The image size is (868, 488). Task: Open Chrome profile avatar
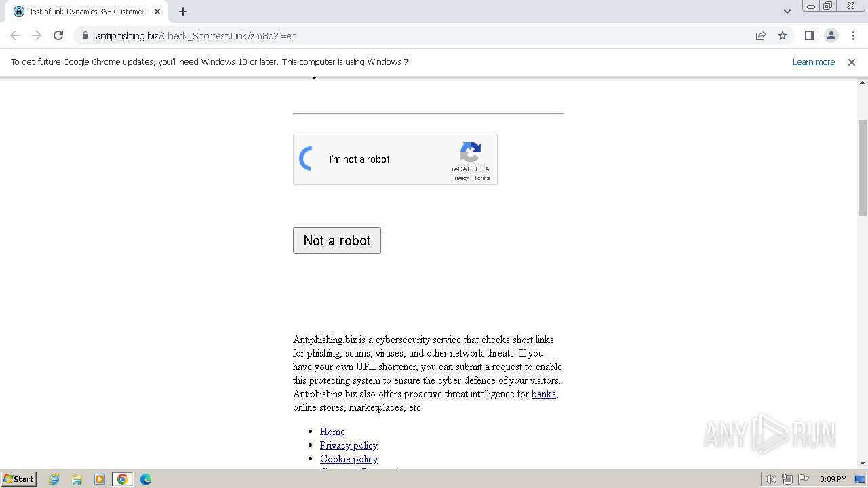tap(831, 35)
